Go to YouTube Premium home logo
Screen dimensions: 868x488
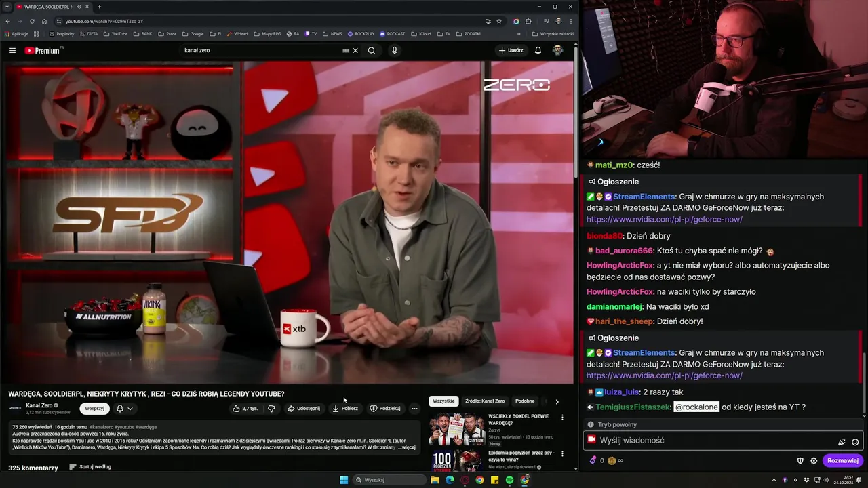[x=43, y=50]
